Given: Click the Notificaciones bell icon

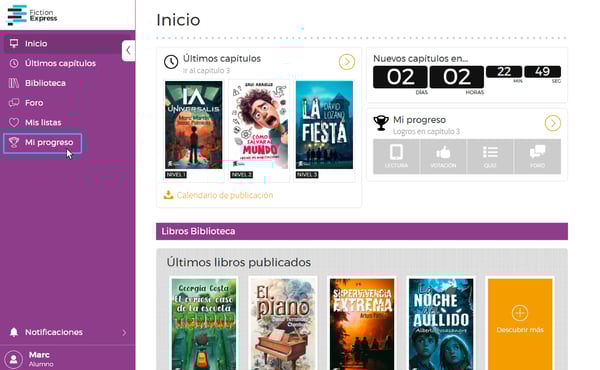Looking at the screenshot, I should [x=14, y=332].
